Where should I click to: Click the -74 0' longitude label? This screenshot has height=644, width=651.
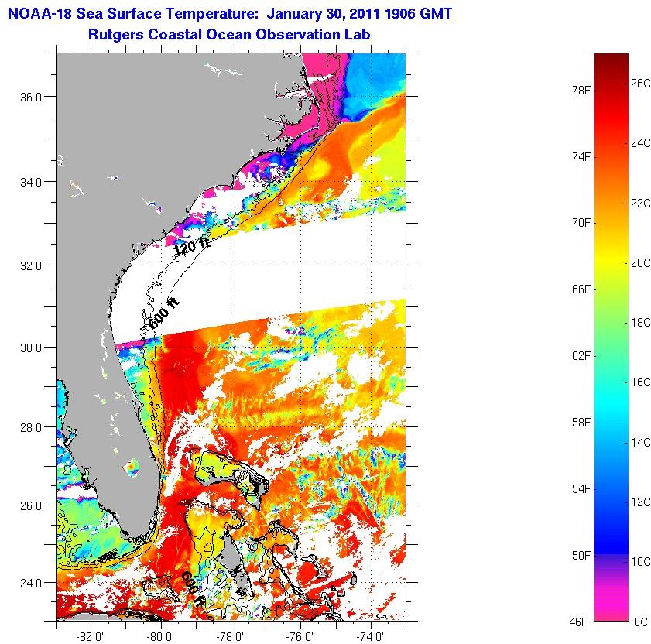coord(370,636)
